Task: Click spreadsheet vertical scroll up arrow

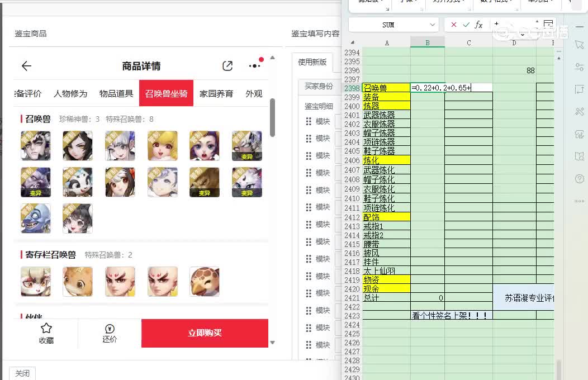Action: coord(559,59)
